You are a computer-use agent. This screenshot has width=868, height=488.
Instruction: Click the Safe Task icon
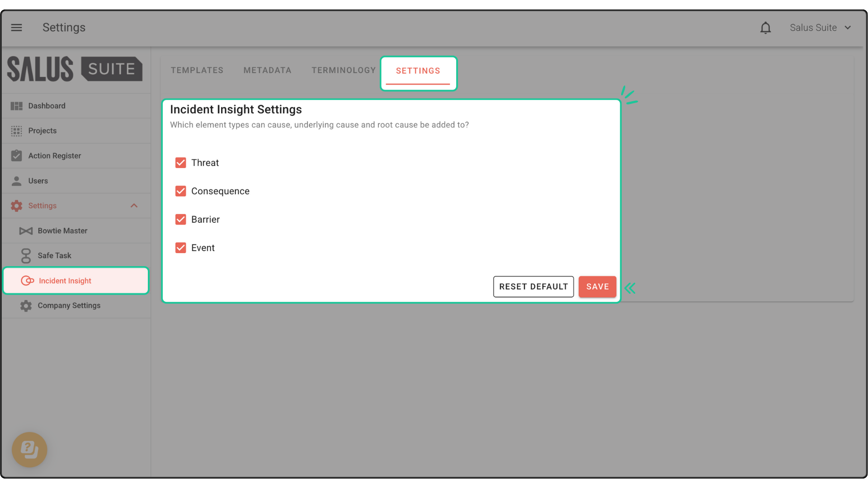coord(26,256)
